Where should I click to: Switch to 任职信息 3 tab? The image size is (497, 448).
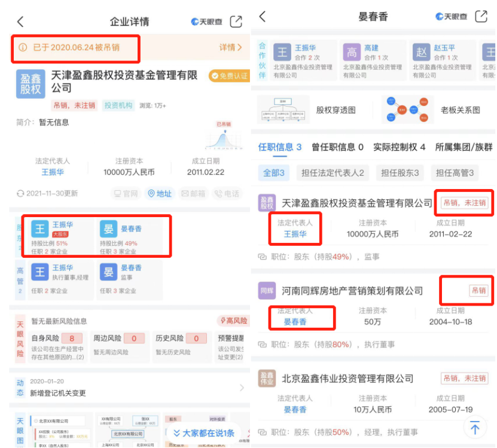point(279,147)
